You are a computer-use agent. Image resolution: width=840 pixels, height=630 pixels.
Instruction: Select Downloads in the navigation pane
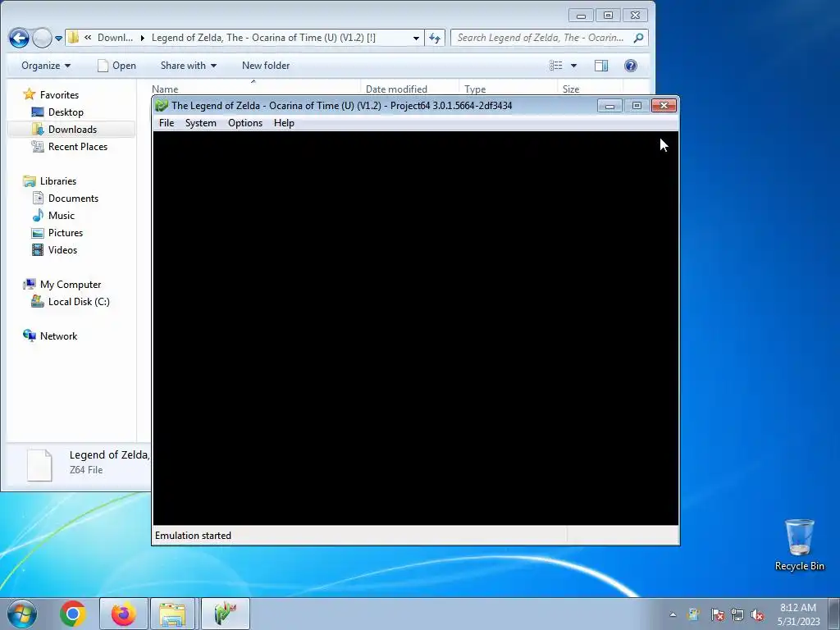point(72,129)
